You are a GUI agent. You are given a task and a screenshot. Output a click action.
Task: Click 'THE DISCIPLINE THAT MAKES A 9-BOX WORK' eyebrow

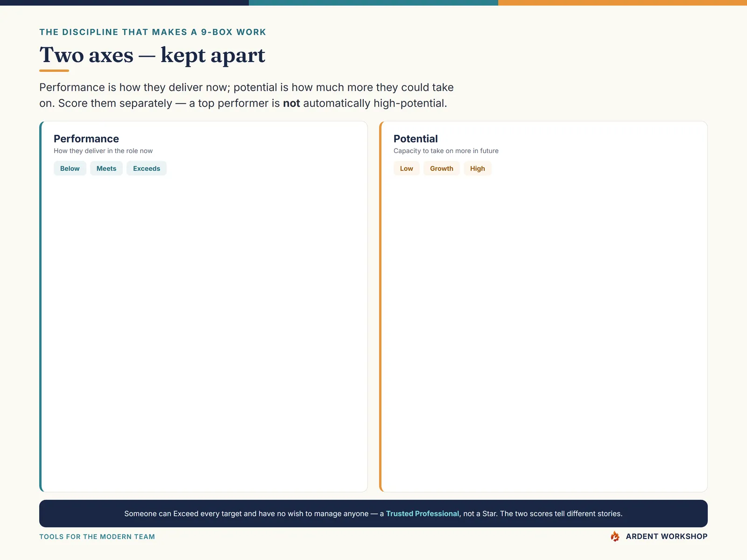pyautogui.click(x=153, y=32)
